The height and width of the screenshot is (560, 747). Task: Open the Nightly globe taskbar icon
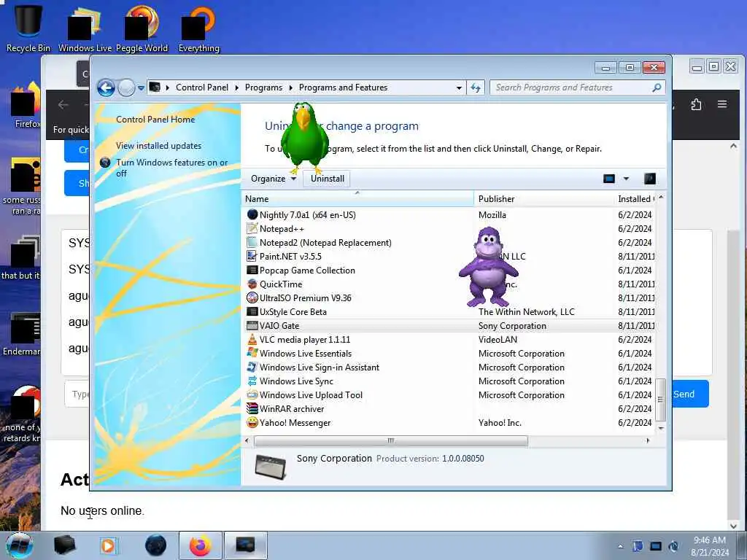(x=156, y=545)
